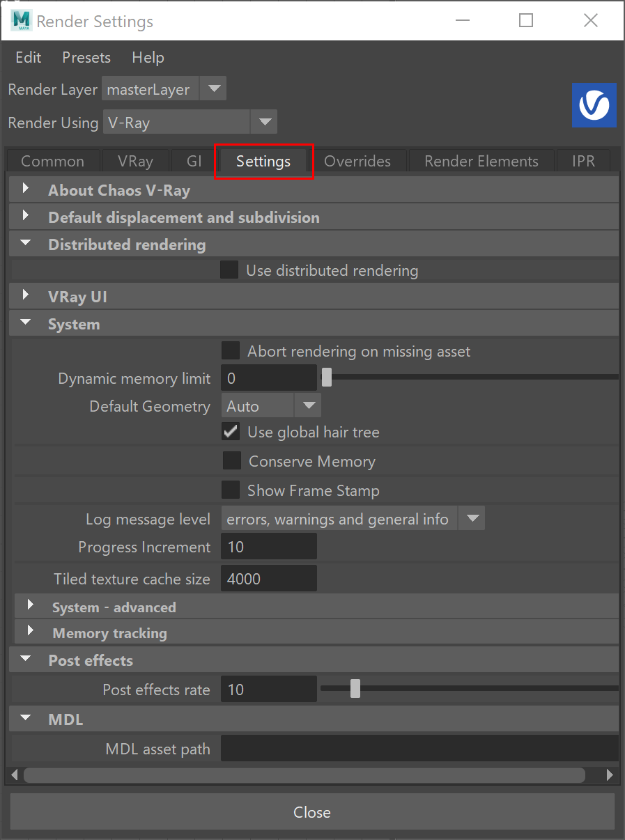This screenshot has height=840, width=625.
Task: Expand the VRay UI section
Action: [x=26, y=296]
